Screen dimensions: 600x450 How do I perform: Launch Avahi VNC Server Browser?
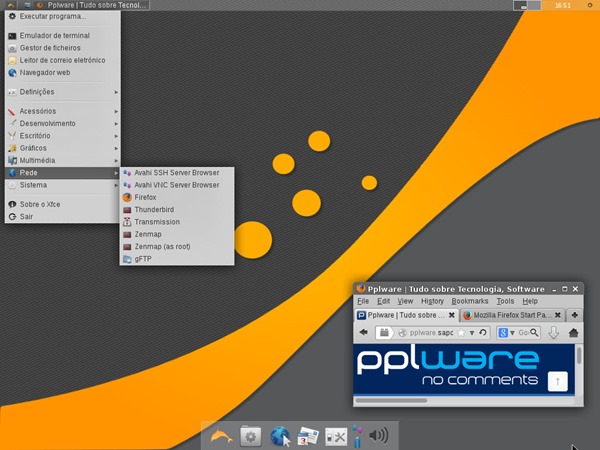pyautogui.click(x=177, y=185)
